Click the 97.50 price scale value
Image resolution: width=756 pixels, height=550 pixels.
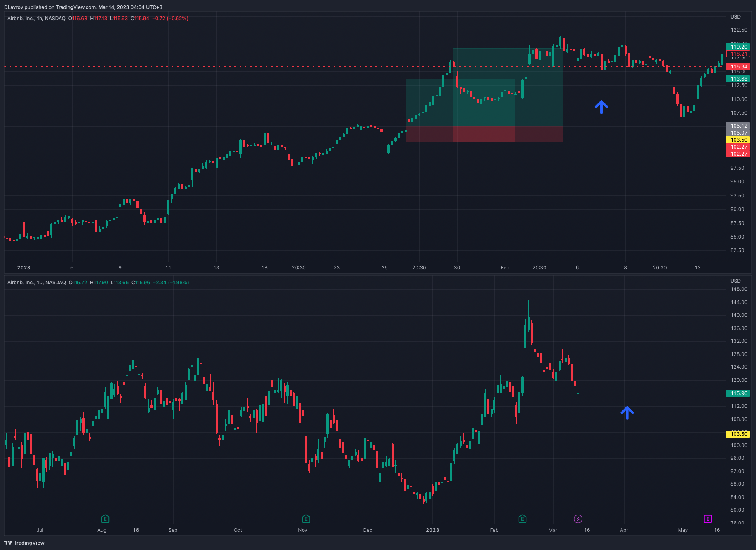(737, 168)
